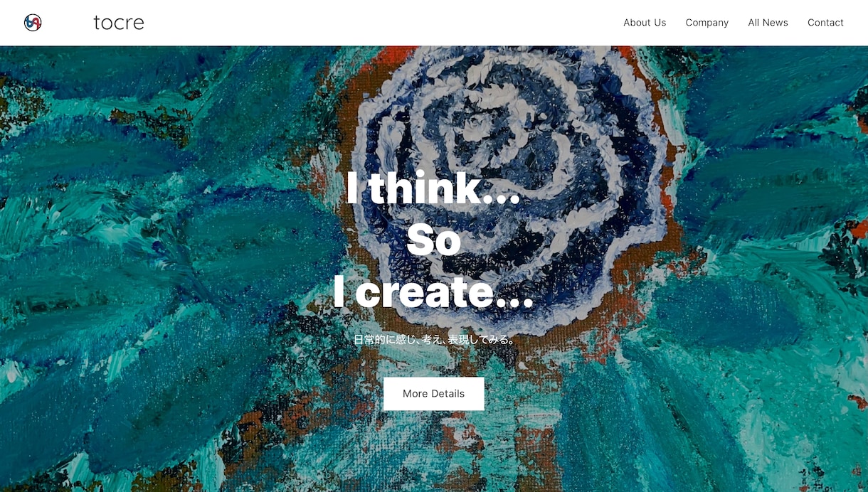The width and height of the screenshot is (868, 492).
Task: Click the "I create..." headline line
Action: click(433, 292)
